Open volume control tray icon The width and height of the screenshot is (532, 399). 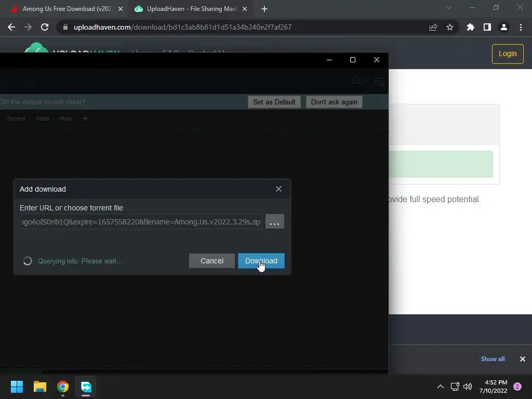coord(468,387)
